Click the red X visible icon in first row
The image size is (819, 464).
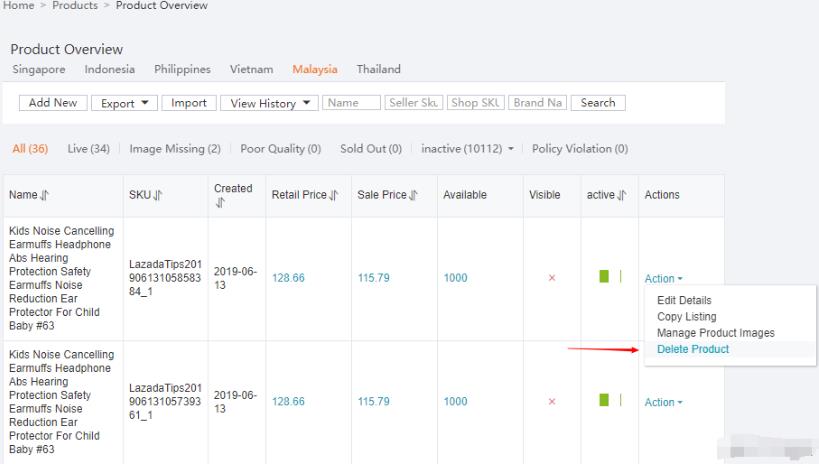[551, 278]
